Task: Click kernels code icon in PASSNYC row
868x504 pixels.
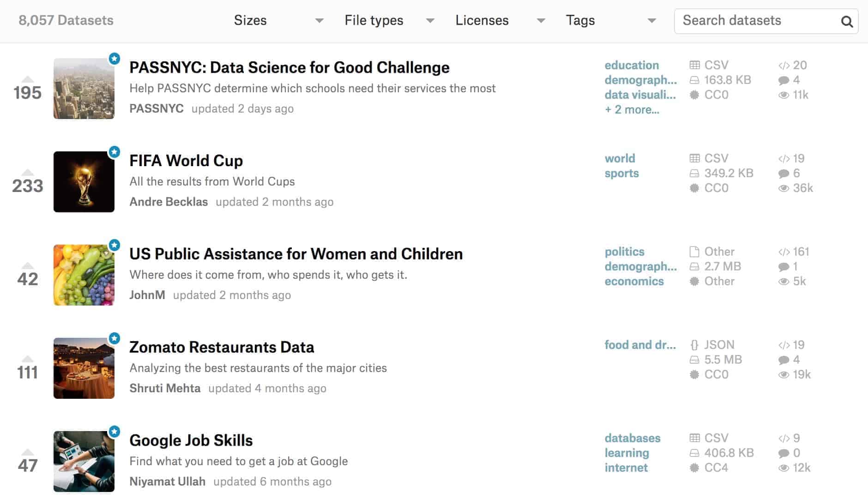Action: point(784,66)
